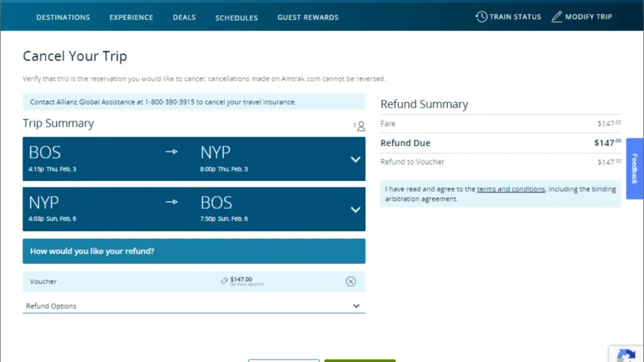The height and width of the screenshot is (362, 644).
Task: Click the green button at the bottom
Action: tap(360, 359)
